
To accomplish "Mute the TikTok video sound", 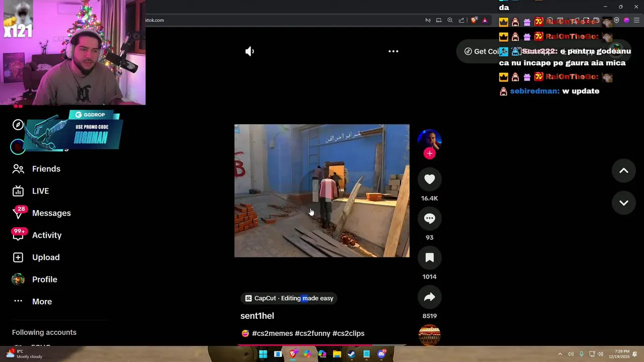I will pyautogui.click(x=250, y=51).
